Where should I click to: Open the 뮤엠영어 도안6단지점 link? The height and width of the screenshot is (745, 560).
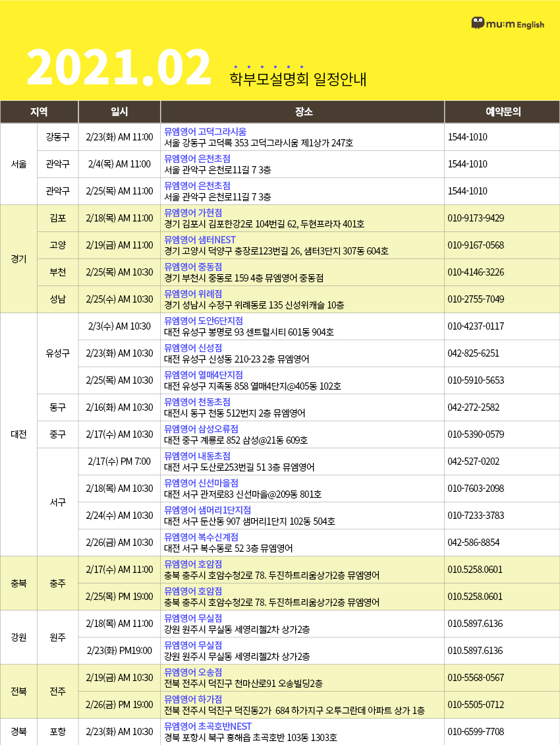[204, 321]
